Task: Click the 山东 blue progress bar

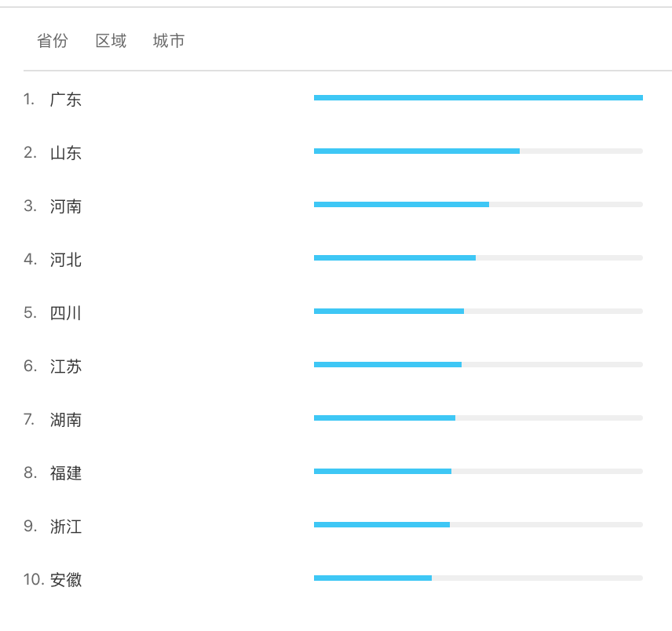Action: click(417, 151)
